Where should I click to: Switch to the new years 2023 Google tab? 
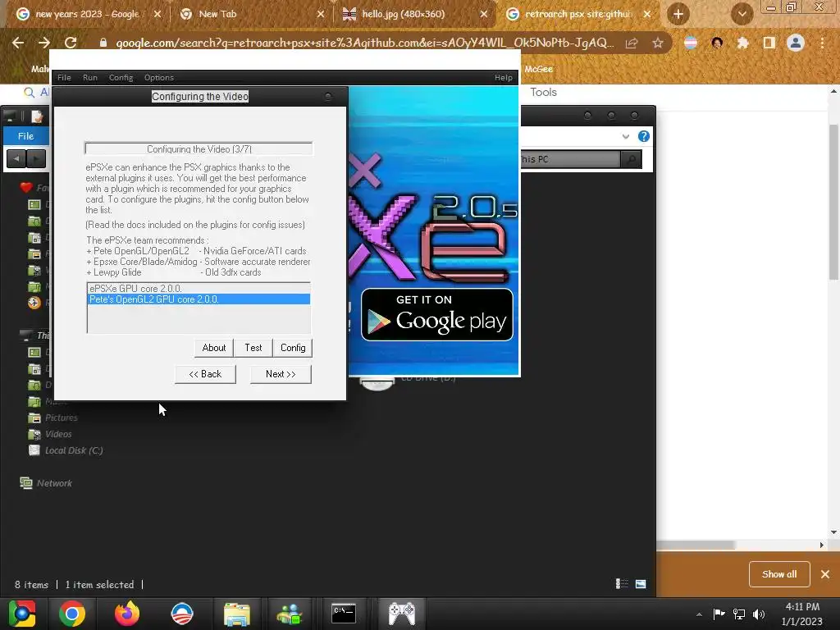pos(89,14)
